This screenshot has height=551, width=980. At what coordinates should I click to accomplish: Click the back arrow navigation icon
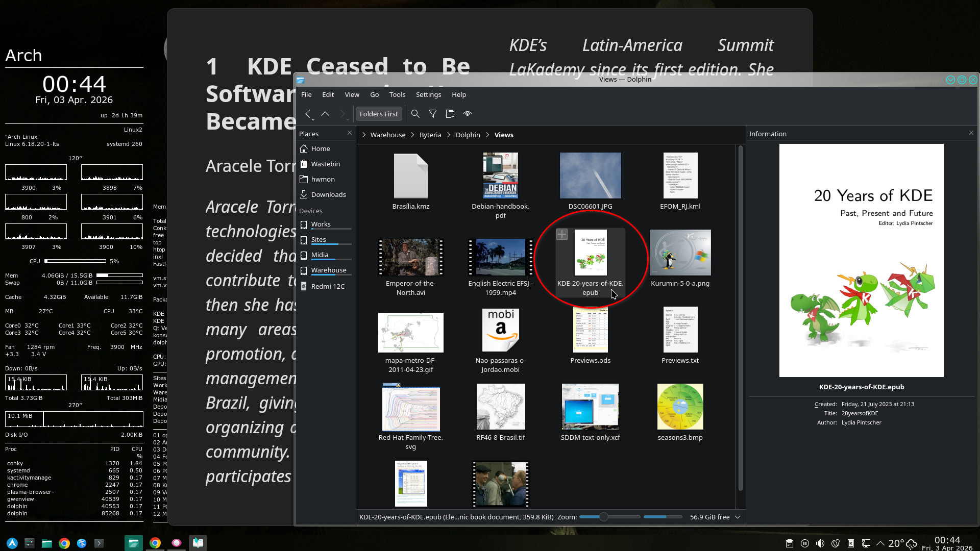tap(307, 114)
